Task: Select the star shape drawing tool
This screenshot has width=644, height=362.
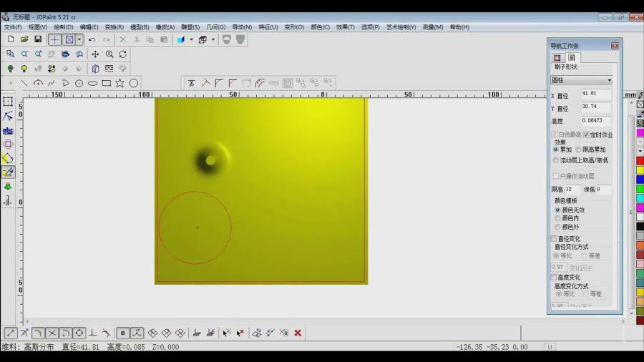Action: point(119,83)
